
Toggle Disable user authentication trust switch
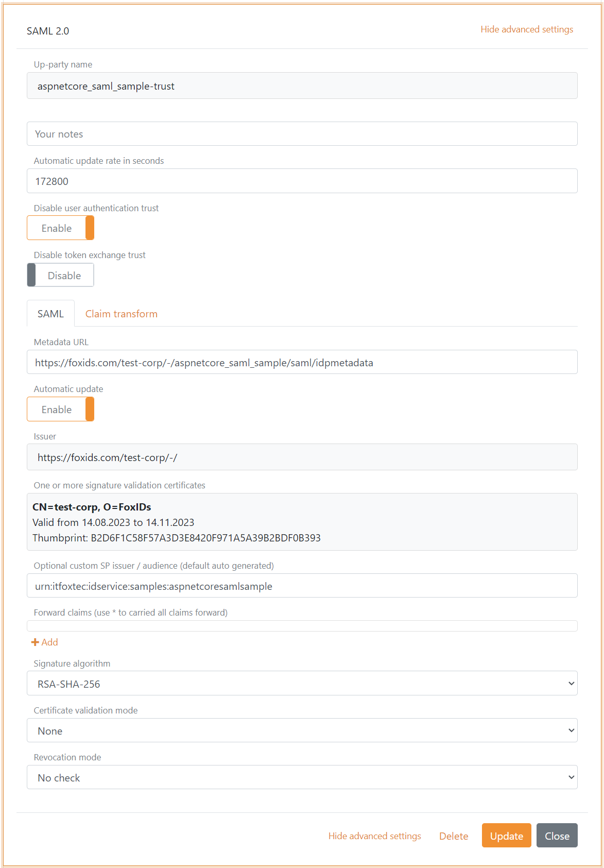tap(60, 228)
